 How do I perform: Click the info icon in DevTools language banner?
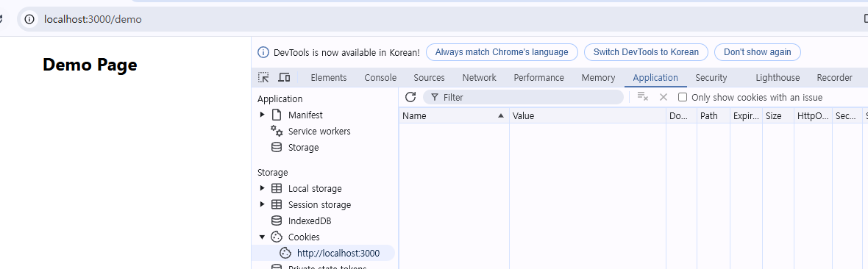pos(263,53)
